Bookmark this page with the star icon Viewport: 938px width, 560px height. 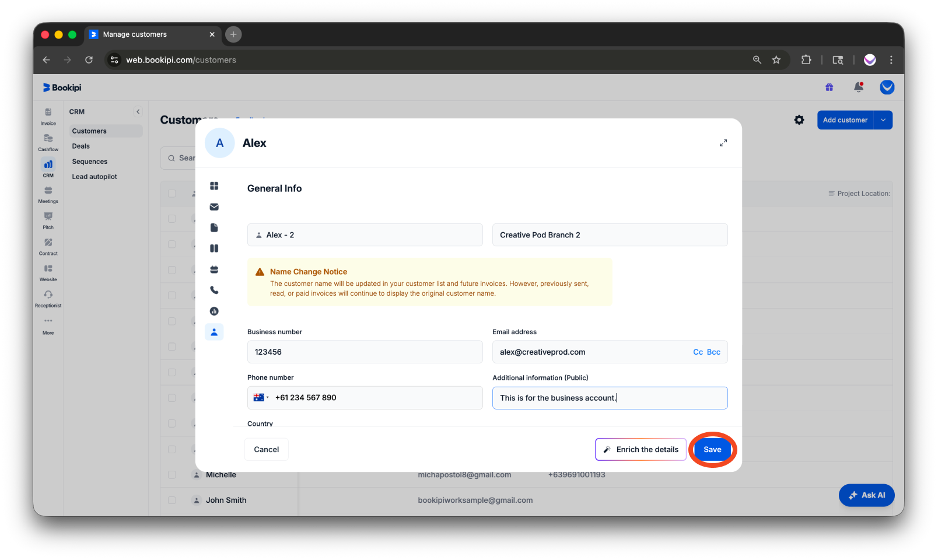pyautogui.click(x=776, y=60)
